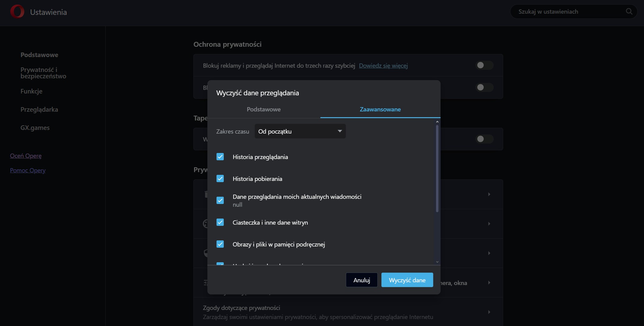Uncheck Historia przeglądania checkbox
The image size is (644, 326).
point(220,157)
